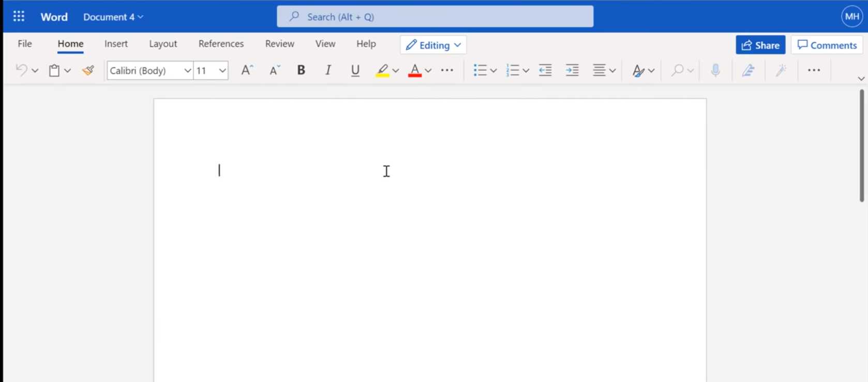Open more font options ellipsis
868x382 pixels.
click(x=447, y=70)
